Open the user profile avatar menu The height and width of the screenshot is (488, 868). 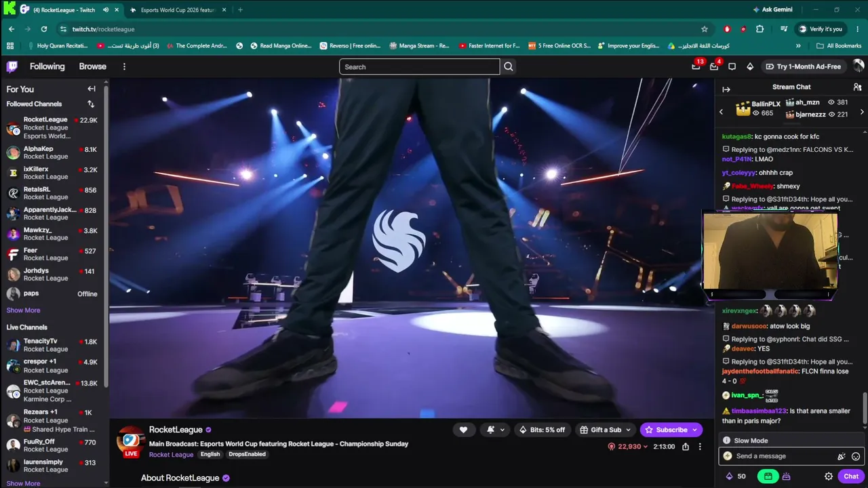click(x=859, y=66)
